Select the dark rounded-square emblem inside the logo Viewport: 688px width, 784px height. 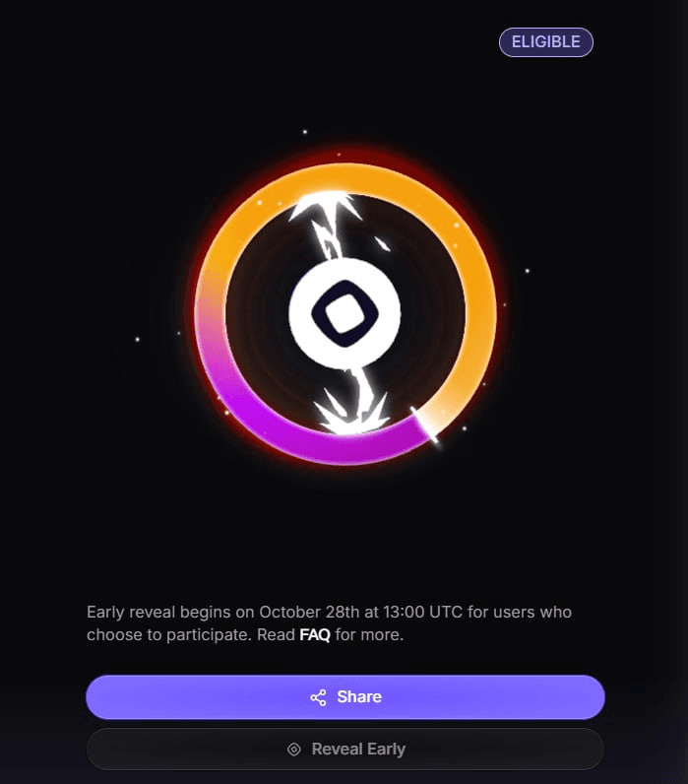(344, 313)
